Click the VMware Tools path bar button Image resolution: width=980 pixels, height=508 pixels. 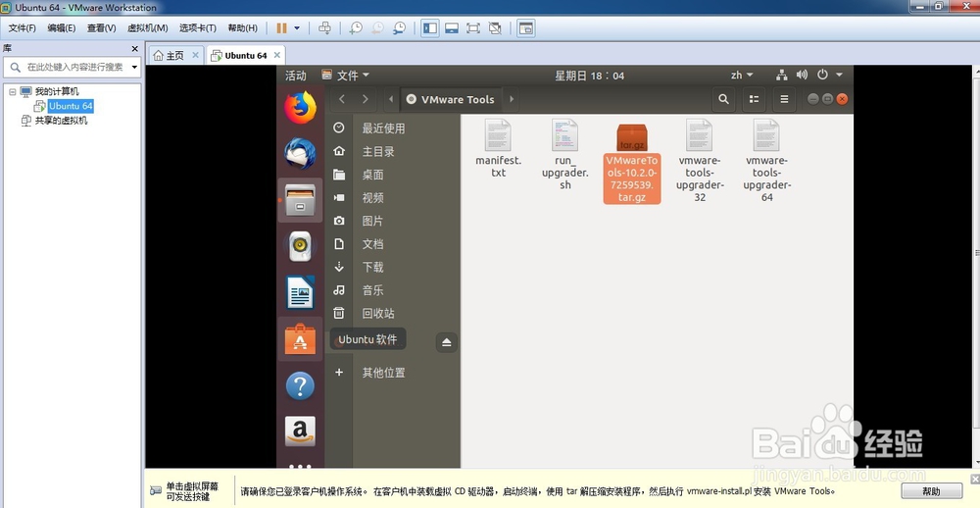450,99
